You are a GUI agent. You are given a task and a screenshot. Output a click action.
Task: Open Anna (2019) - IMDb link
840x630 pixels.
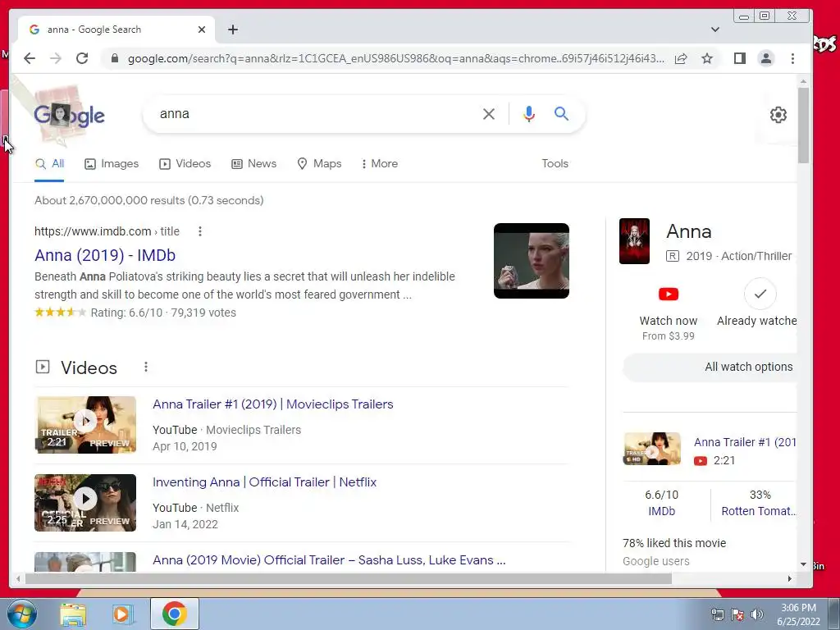point(105,256)
